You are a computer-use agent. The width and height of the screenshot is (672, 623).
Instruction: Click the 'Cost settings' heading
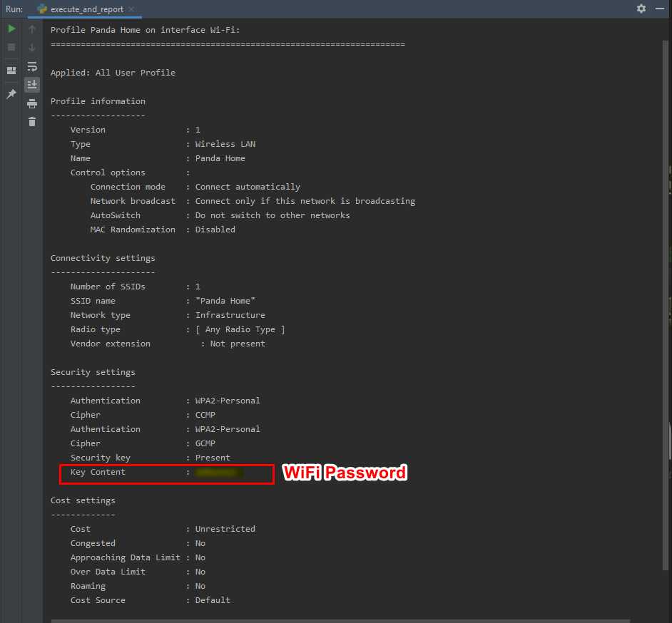pos(83,500)
